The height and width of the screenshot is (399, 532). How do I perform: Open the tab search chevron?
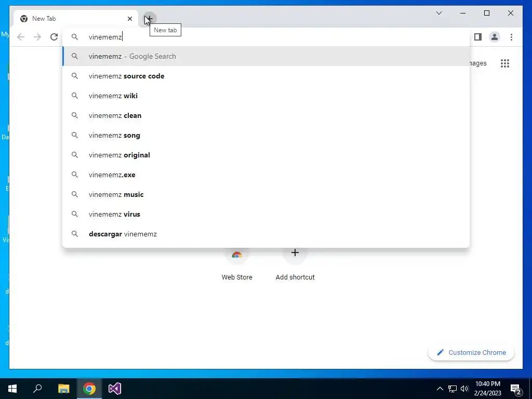point(439,13)
